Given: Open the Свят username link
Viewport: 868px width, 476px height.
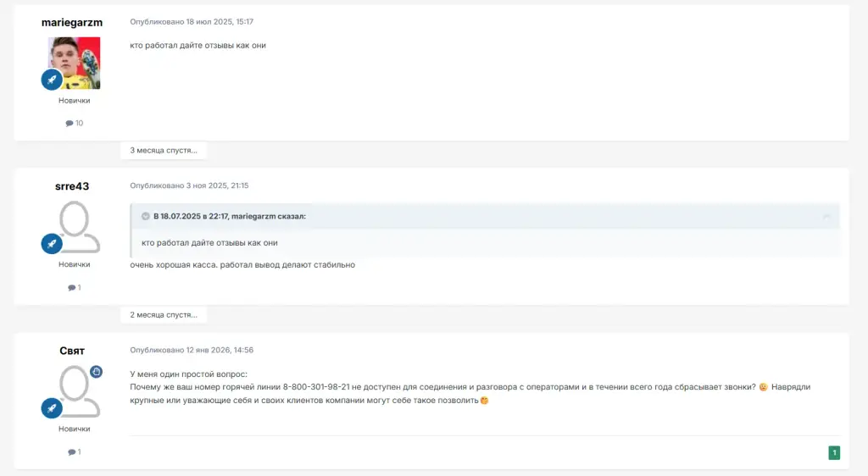Looking at the screenshot, I should click(x=72, y=351).
